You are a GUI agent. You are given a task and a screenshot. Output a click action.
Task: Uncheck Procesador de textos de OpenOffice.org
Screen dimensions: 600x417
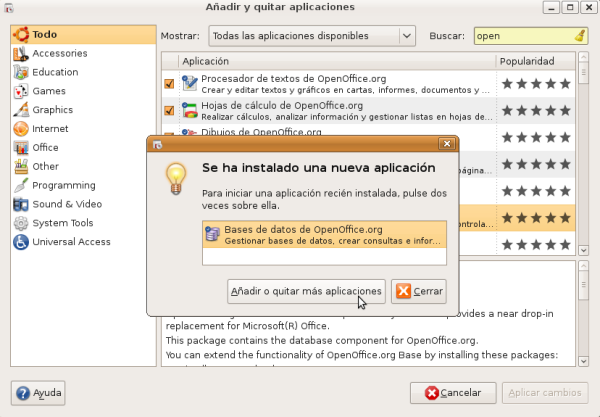169,84
